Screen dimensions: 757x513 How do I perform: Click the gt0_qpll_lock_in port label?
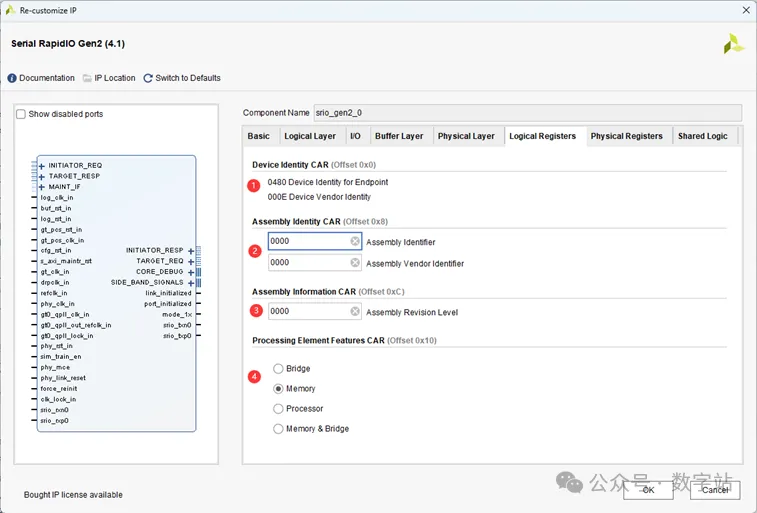pos(67,336)
